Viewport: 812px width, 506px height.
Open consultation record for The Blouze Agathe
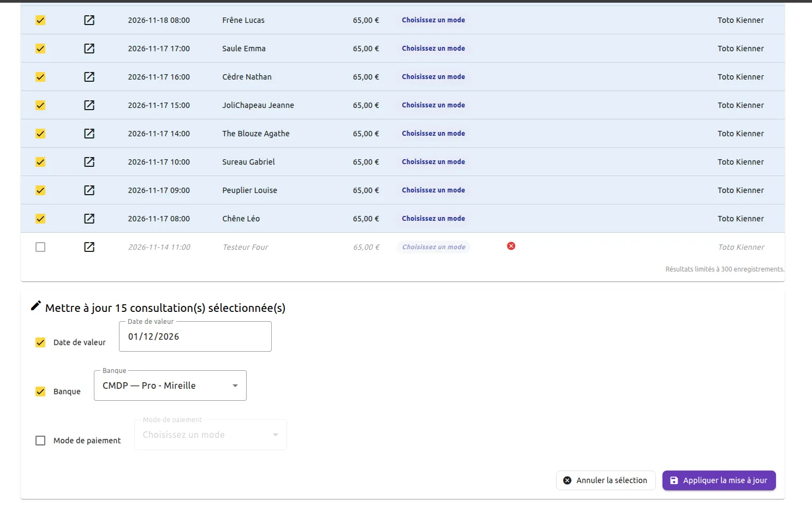point(89,134)
